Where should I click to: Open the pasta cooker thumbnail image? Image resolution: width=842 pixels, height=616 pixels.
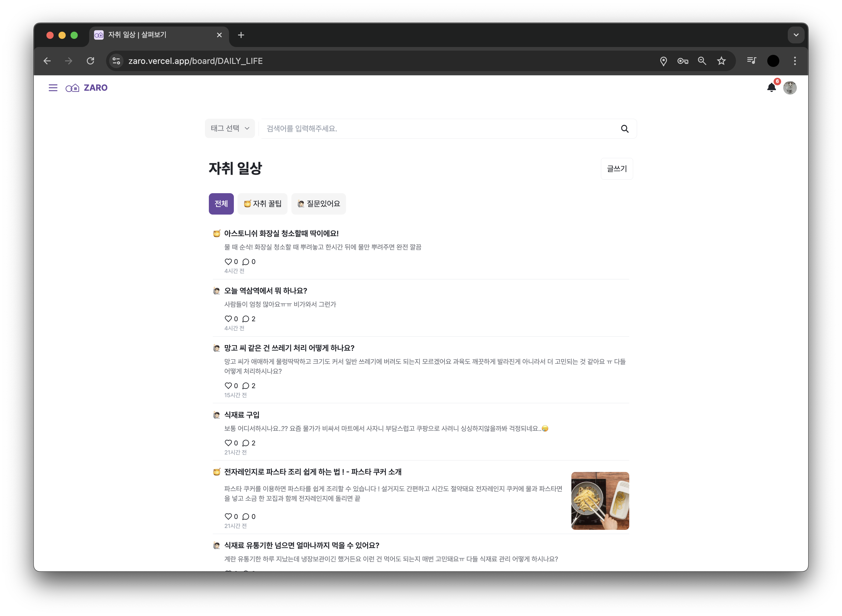[600, 501]
